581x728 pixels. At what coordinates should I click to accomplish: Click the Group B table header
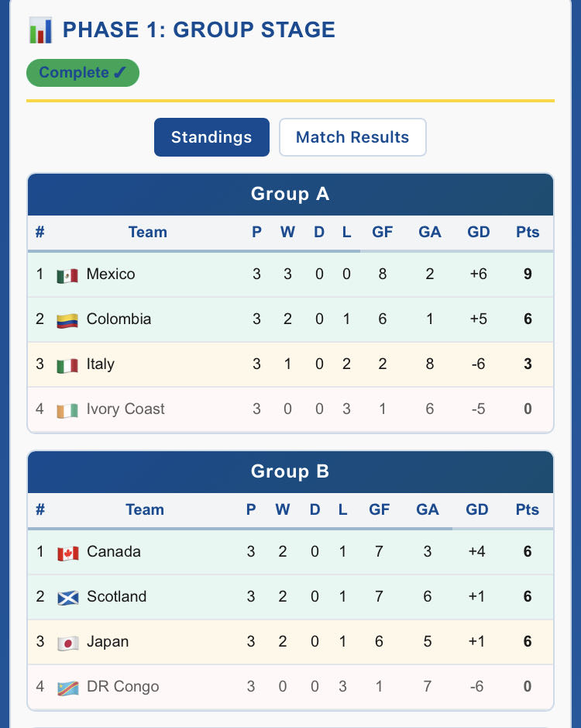[290, 471]
